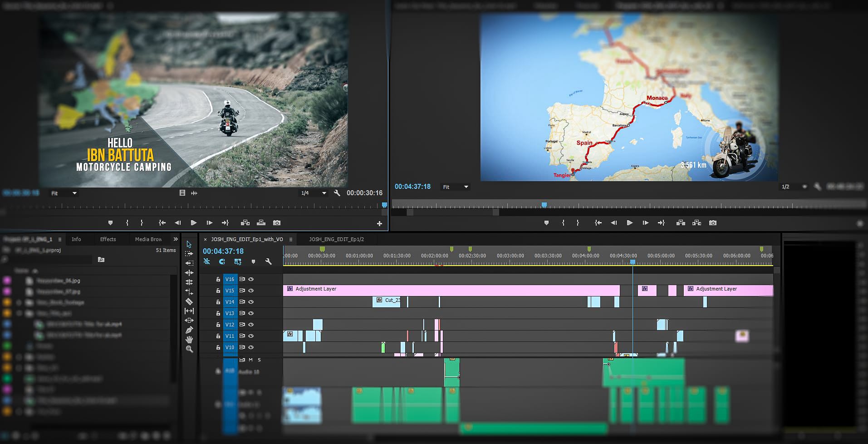Open sequence tab menu for JOSH_ENG_EDIT_Ep1_with_VO
Screen dimensions: 868x444
(290, 239)
